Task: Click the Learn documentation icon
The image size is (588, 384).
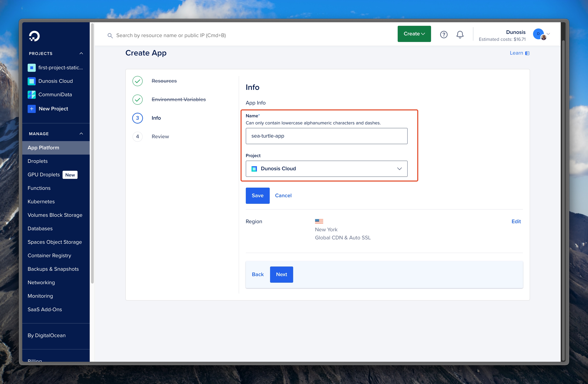Action: coord(527,53)
